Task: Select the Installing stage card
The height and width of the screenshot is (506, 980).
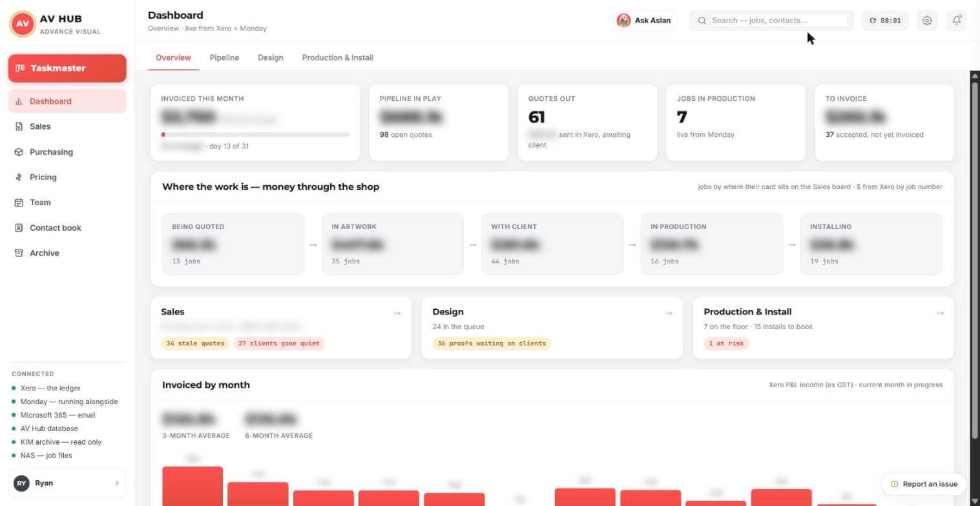Action: tap(871, 244)
